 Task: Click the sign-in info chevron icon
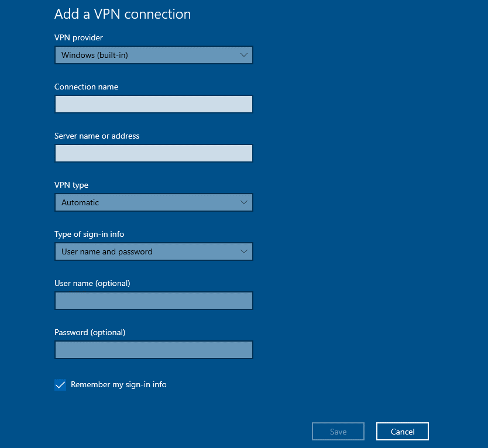coord(244,251)
